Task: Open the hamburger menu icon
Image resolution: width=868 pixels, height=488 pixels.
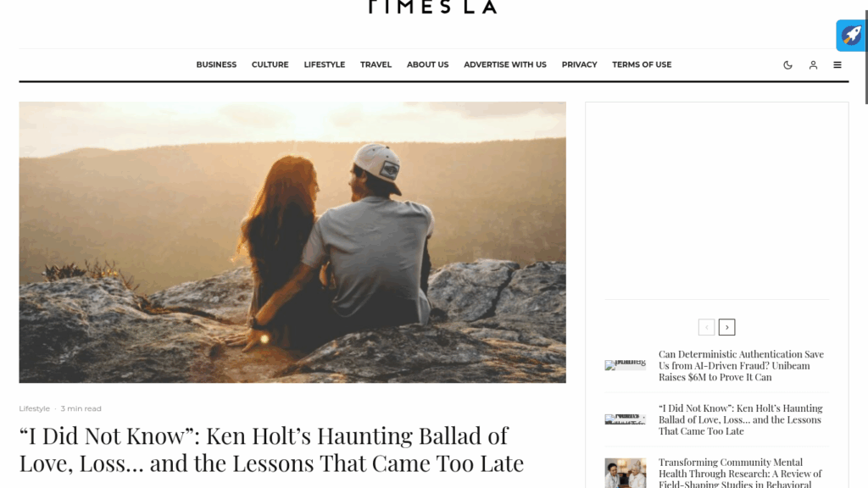Action: pyautogui.click(x=837, y=64)
